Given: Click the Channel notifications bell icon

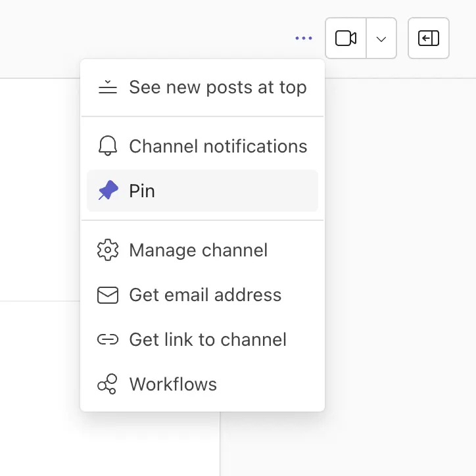Looking at the screenshot, I should click(x=108, y=146).
